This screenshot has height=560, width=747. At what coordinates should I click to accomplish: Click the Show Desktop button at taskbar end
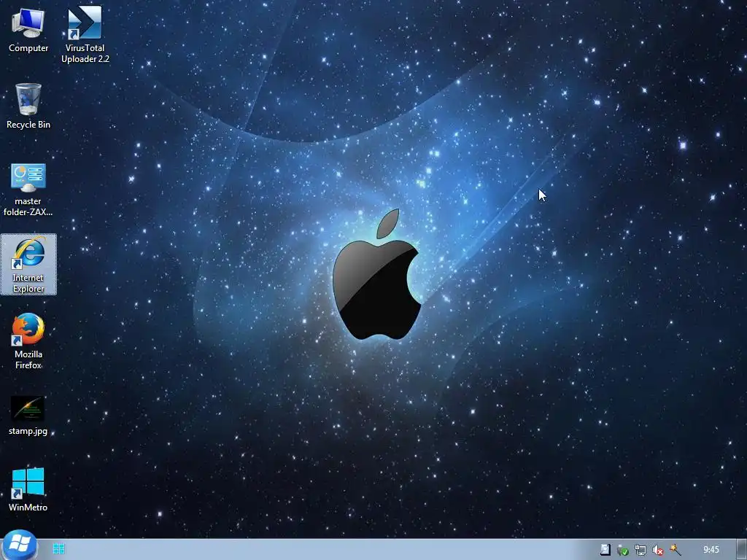tap(741, 550)
